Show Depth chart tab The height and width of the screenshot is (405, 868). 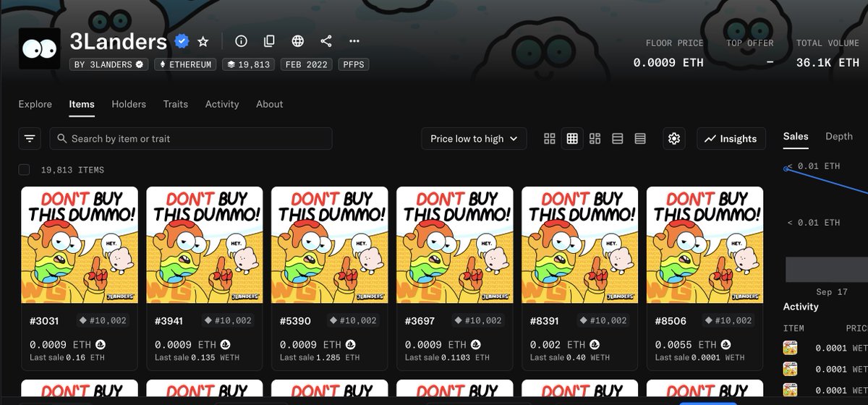pos(839,136)
